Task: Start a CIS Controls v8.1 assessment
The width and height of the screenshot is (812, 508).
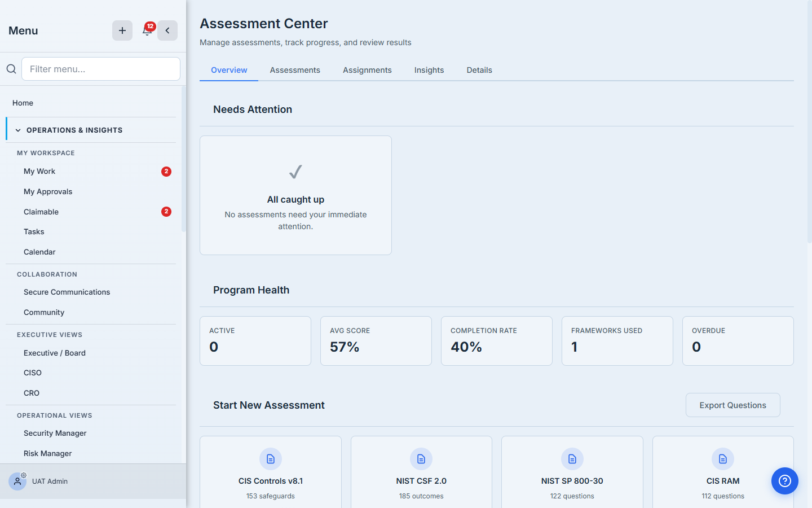Action: [x=271, y=472]
